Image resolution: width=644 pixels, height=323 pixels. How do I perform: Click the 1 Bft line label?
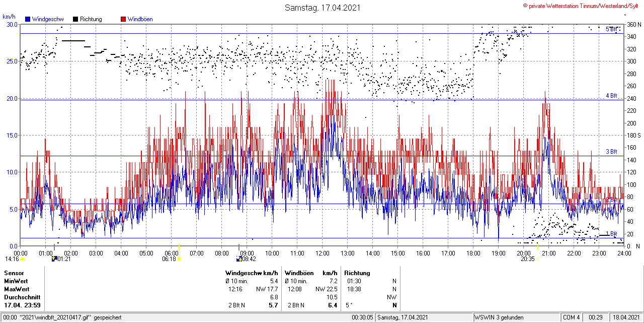(x=611, y=234)
